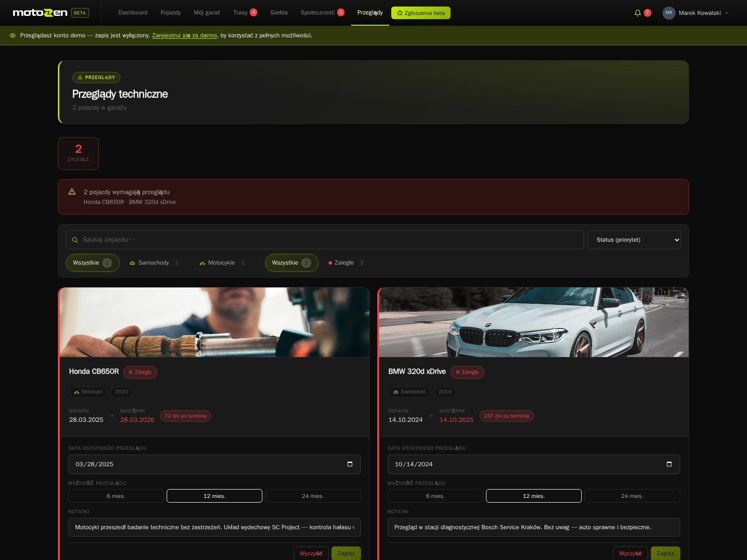
Task: Open the Pojazdy navigation tab
Action: click(170, 13)
